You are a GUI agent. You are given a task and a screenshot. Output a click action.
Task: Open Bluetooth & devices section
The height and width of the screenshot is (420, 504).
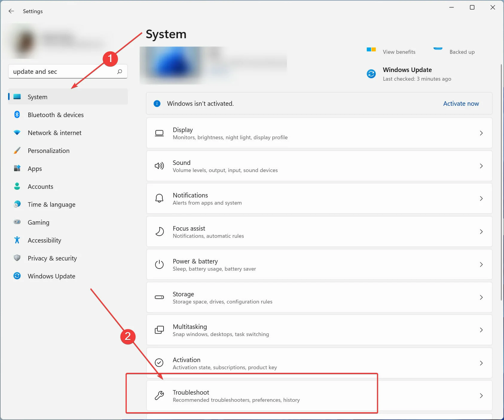(x=68, y=115)
